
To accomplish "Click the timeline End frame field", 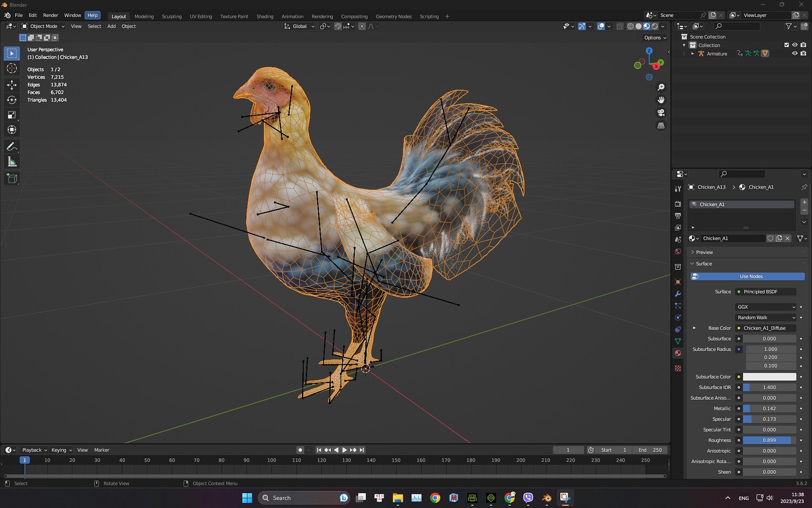I will 650,450.
